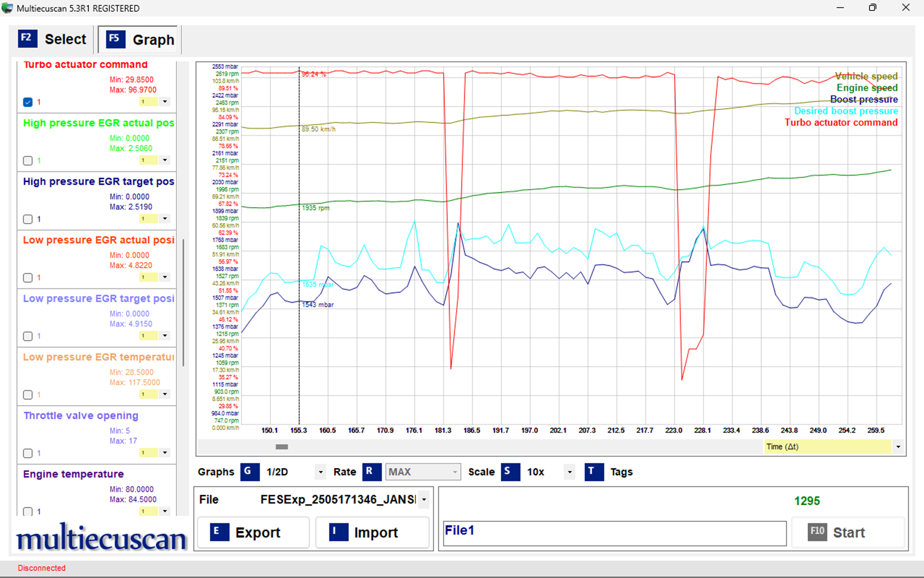The width and height of the screenshot is (924, 578).
Task: Click Vehicle speed legend entry
Action: 866,76
